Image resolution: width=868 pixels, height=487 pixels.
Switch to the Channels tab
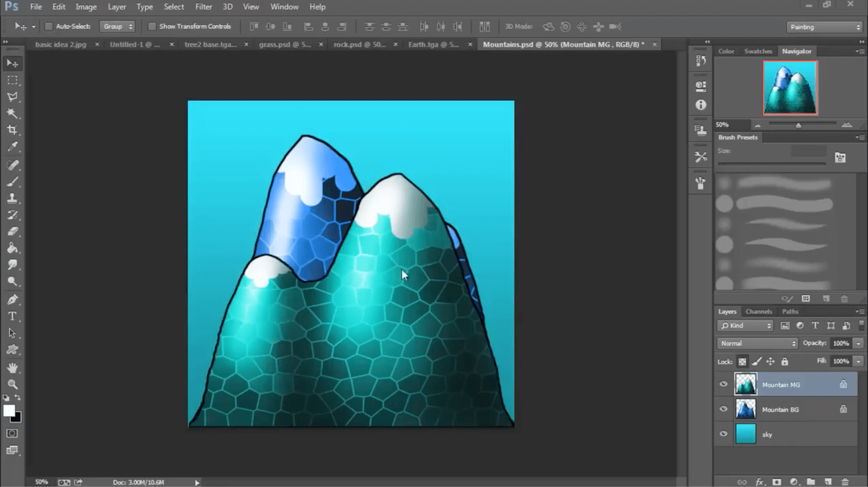point(758,312)
